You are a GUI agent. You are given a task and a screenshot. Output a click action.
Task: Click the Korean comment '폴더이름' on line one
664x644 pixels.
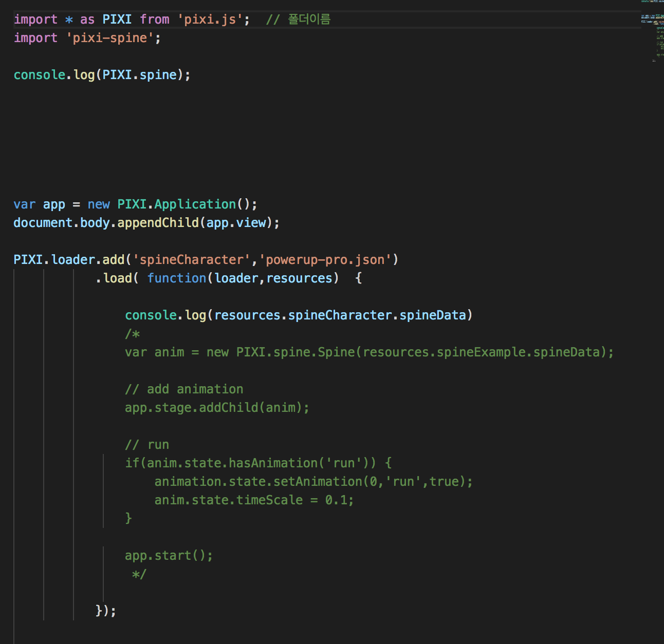(x=310, y=19)
